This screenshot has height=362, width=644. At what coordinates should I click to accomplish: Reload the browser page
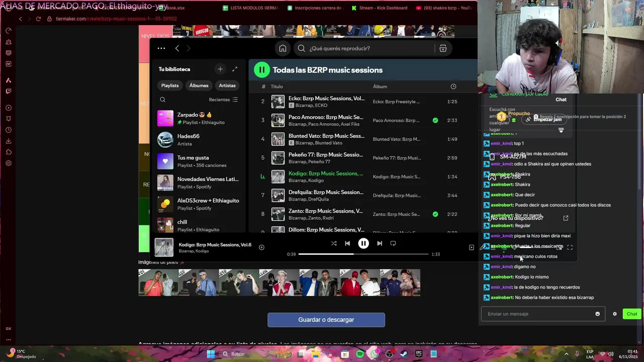click(38, 19)
